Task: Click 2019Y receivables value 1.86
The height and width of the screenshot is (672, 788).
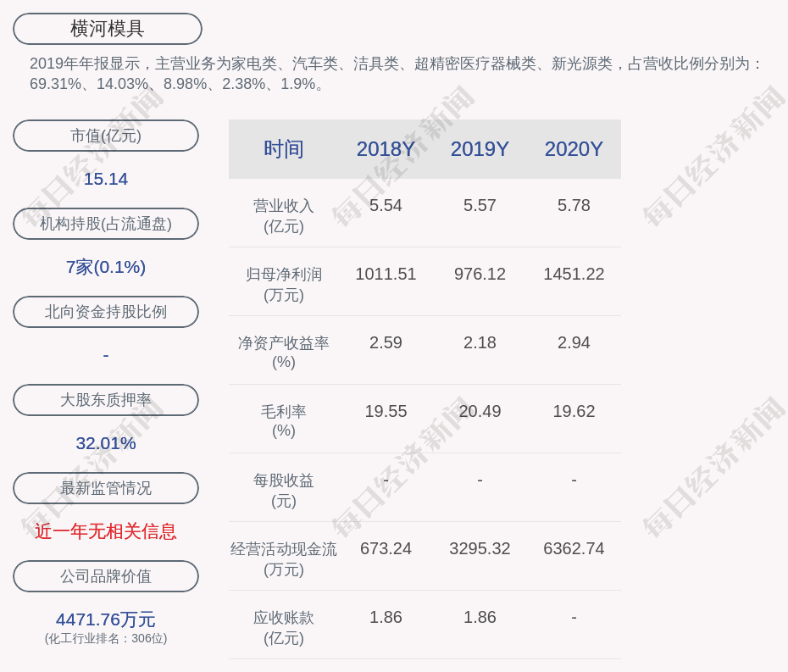Action: (x=480, y=617)
